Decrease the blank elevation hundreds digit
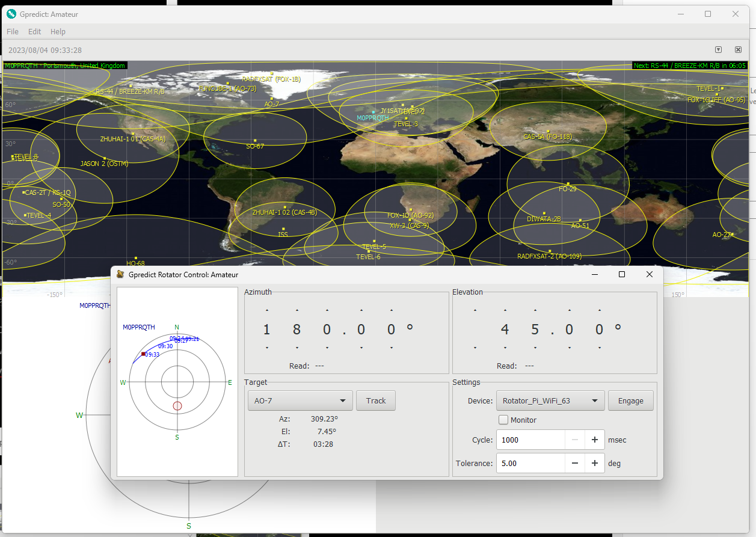 coord(475,348)
